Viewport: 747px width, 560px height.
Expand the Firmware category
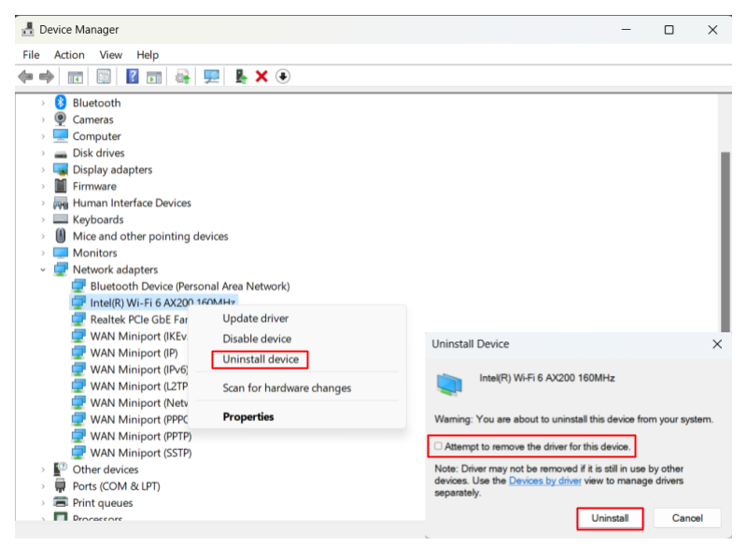coord(43,186)
